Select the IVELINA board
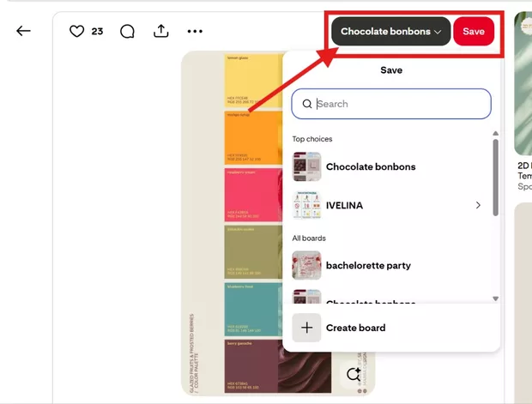532x404 pixels. tap(390, 205)
